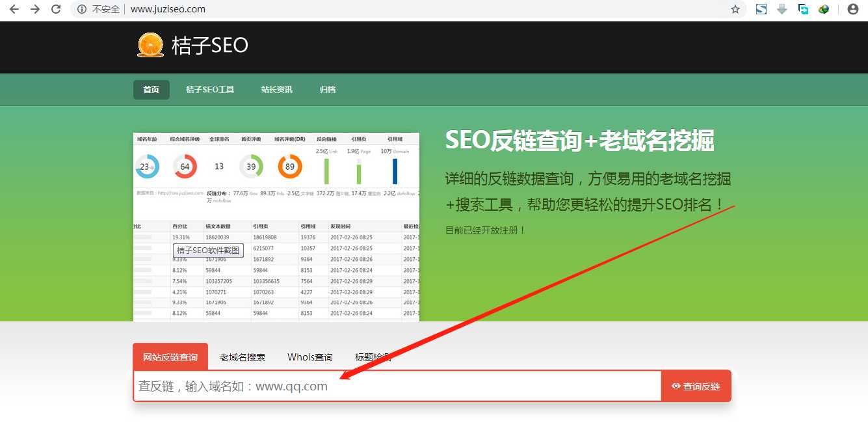Click the orange 89 DR ring
Screen dimensions: 868x434
tap(290, 166)
